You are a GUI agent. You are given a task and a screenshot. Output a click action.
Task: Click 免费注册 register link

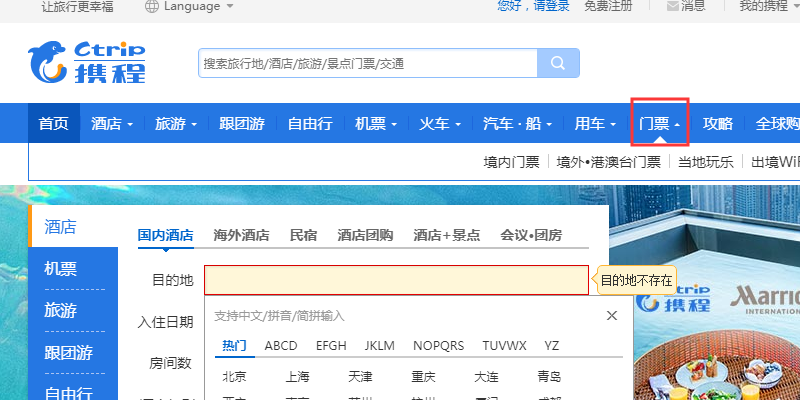[608, 6]
